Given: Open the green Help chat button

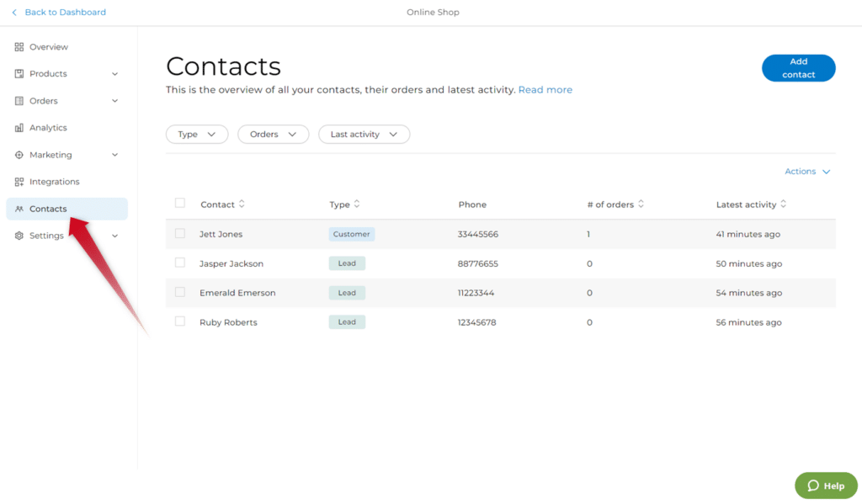Looking at the screenshot, I should pos(826,485).
